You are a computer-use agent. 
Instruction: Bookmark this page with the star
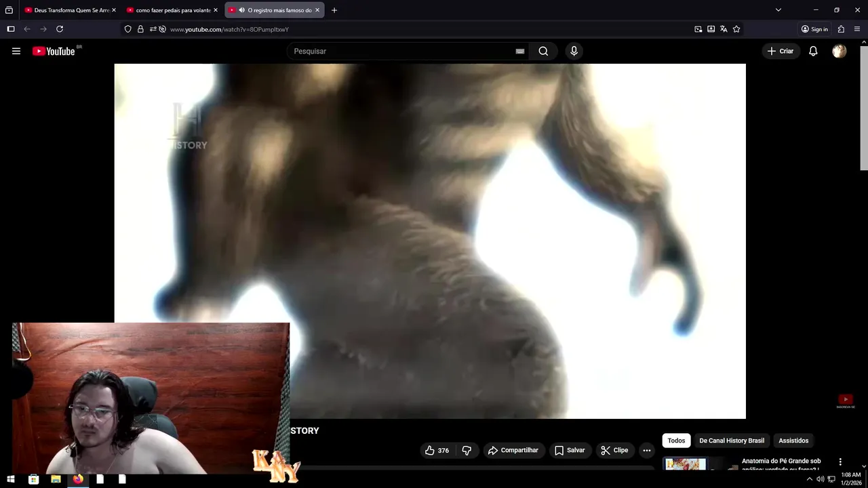736,29
